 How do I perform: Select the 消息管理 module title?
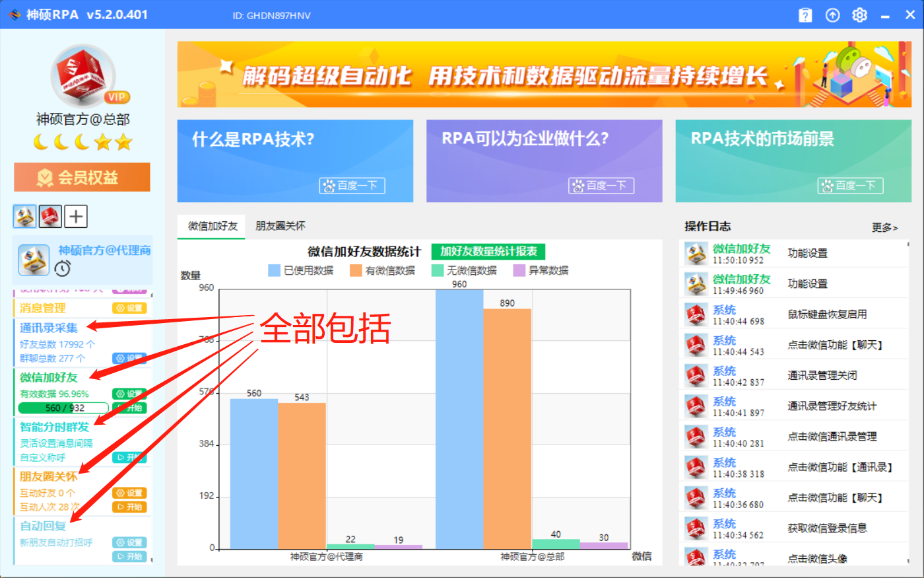click(x=42, y=308)
